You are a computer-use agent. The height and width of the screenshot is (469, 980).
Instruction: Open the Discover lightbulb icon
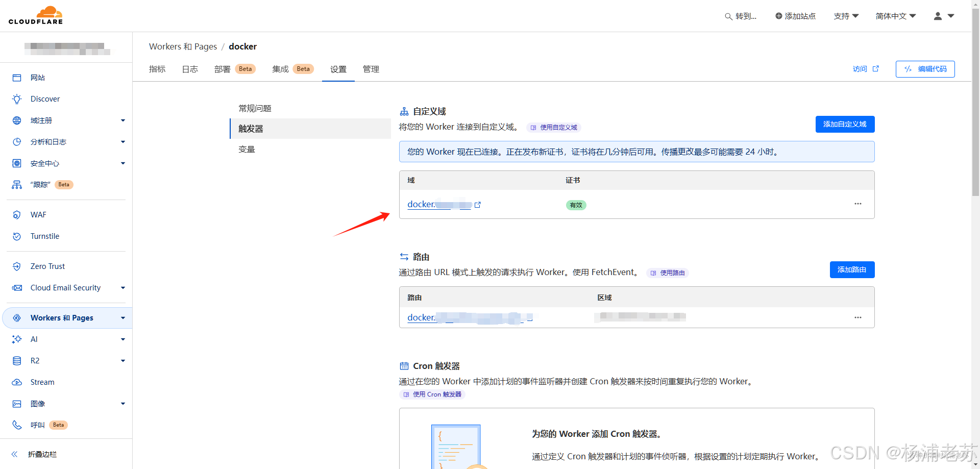point(17,99)
